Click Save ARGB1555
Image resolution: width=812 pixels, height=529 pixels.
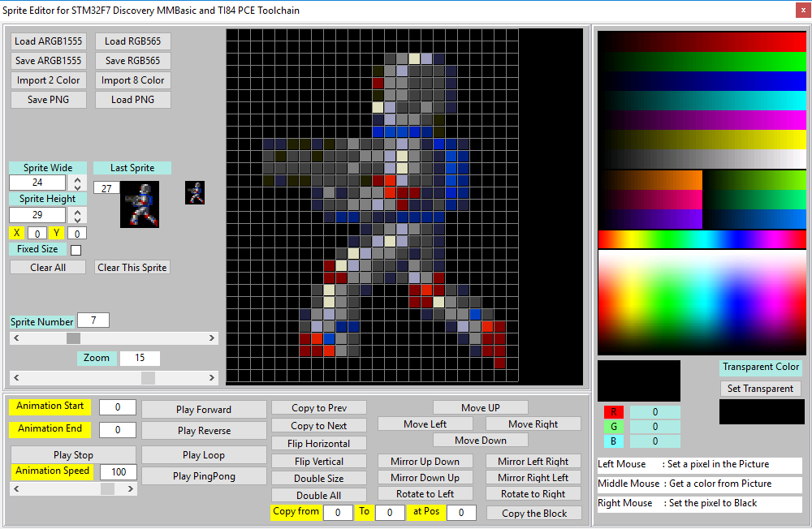coord(48,61)
